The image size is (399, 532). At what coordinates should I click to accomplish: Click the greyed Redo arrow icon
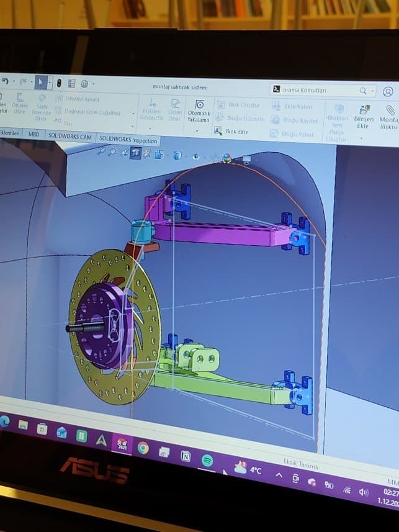click(x=23, y=82)
